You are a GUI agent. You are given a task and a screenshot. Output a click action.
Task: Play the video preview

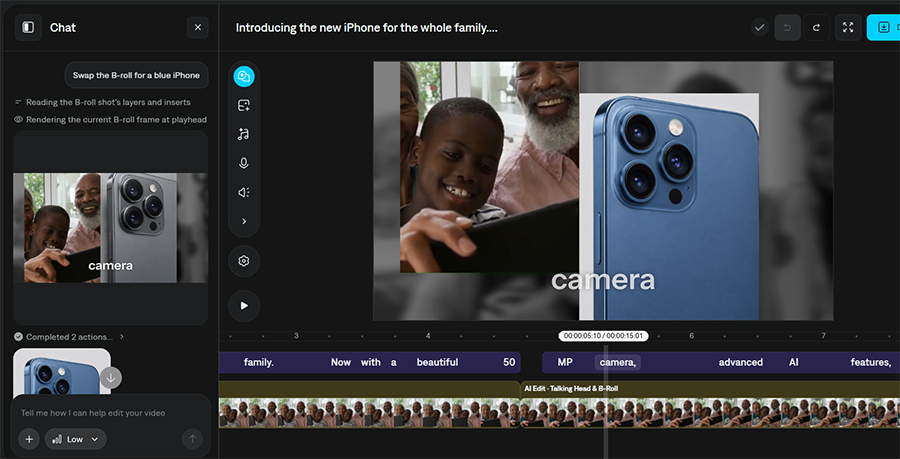pos(244,306)
